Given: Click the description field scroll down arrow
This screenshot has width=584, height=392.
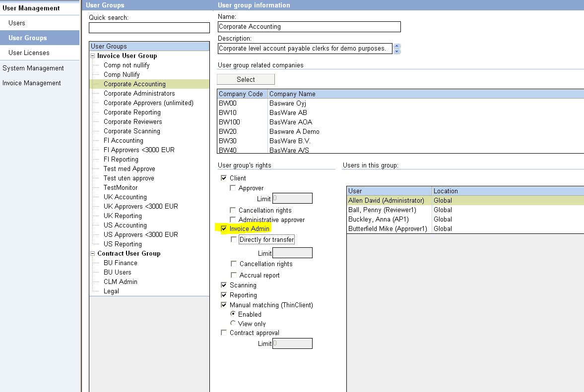Looking at the screenshot, I should (396, 52).
